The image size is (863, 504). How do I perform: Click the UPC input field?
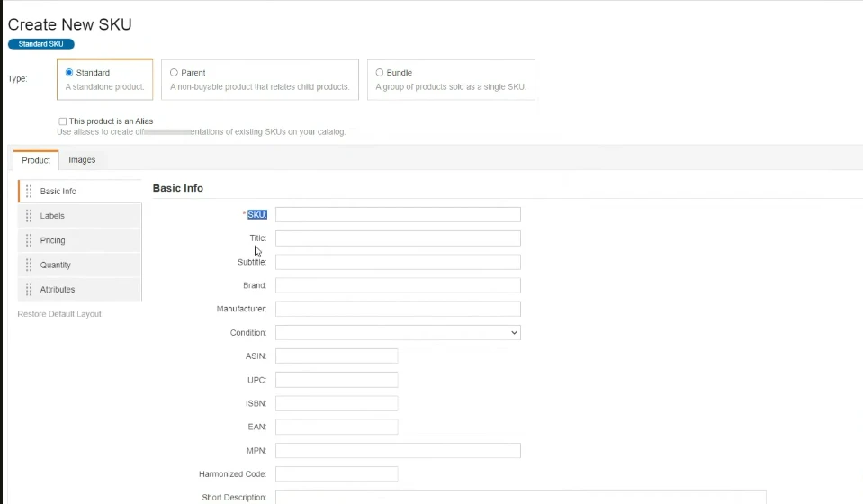[337, 380]
